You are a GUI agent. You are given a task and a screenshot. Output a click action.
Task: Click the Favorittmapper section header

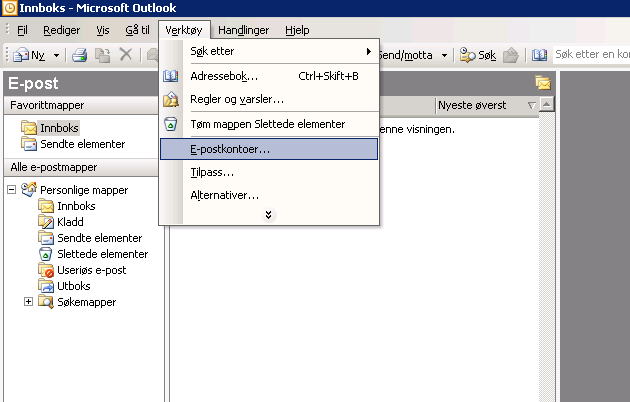coord(81,105)
